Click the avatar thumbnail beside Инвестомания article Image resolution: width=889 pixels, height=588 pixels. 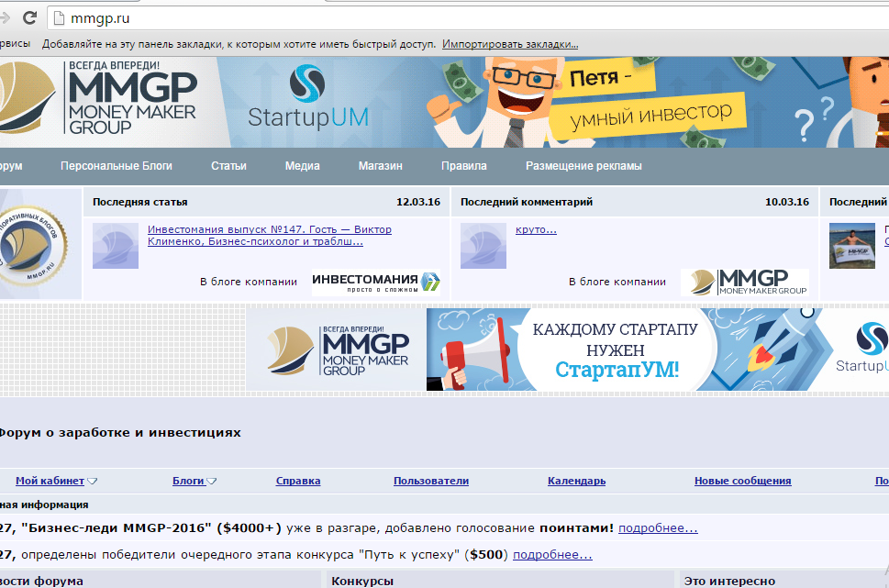click(116, 246)
